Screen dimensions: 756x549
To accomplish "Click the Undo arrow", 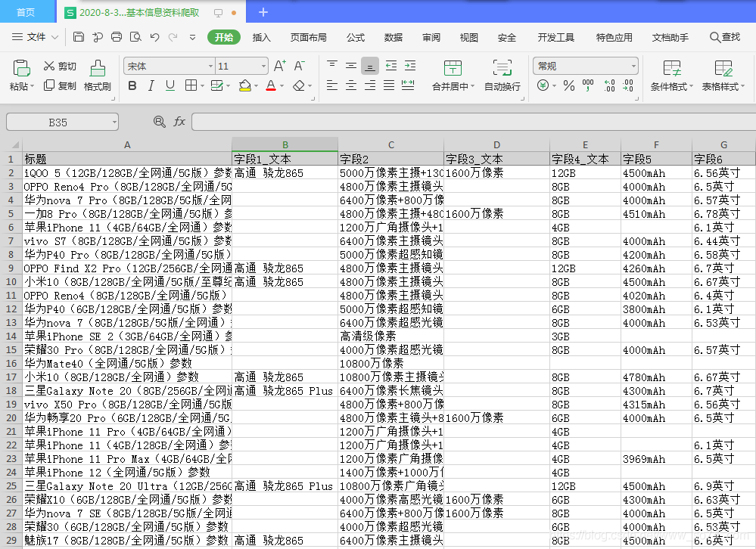I will (x=154, y=37).
